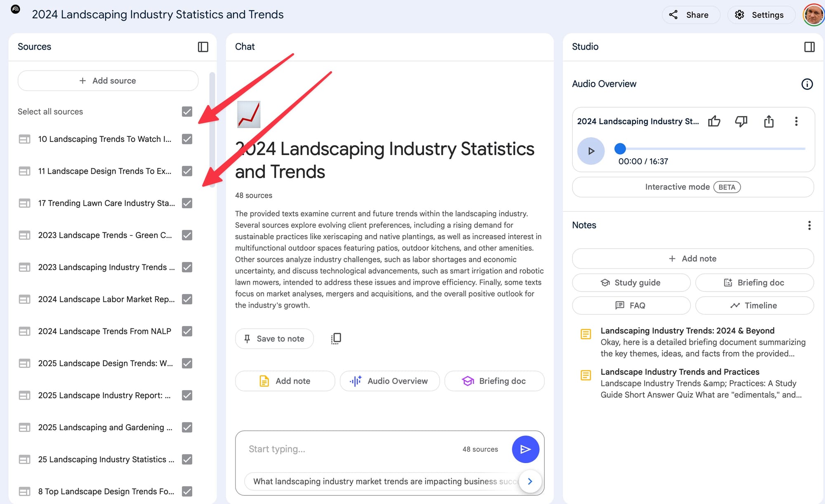This screenshot has height=504, width=825.
Task: Uncheck 25 Landscaping Industry Statistics source
Action: pos(187,459)
